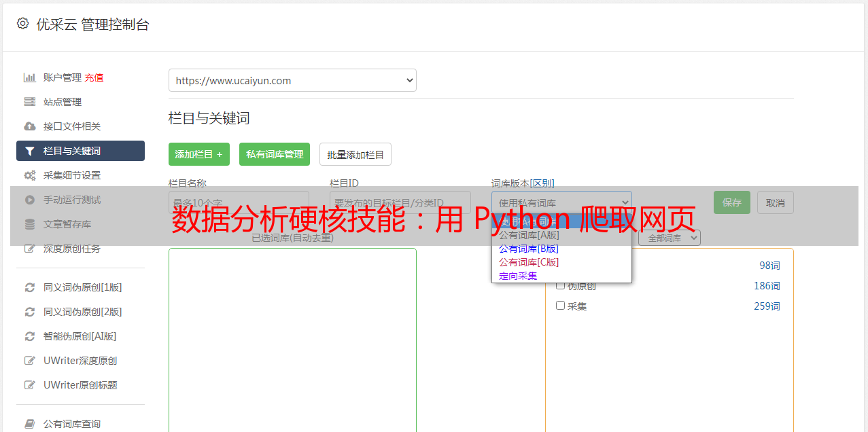Click the gear icon beside 优采云 管理控制台
868x432 pixels.
coord(22,24)
